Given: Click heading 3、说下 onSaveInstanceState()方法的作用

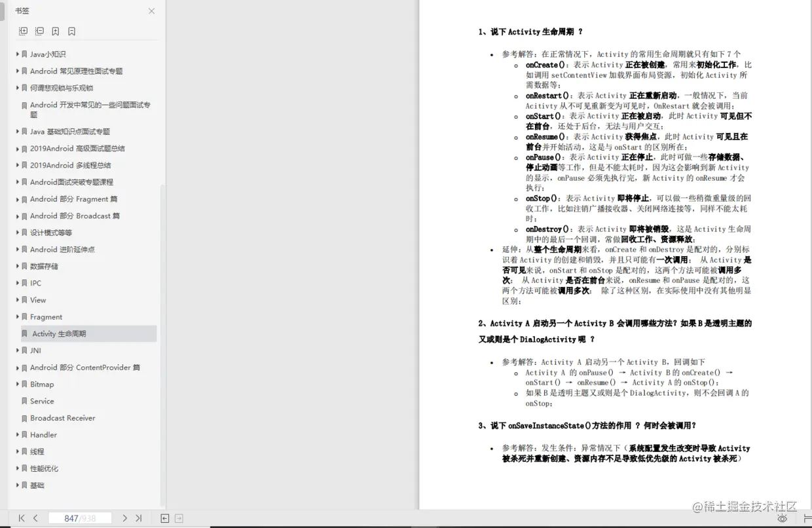Looking at the screenshot, I should coord(587,426).
